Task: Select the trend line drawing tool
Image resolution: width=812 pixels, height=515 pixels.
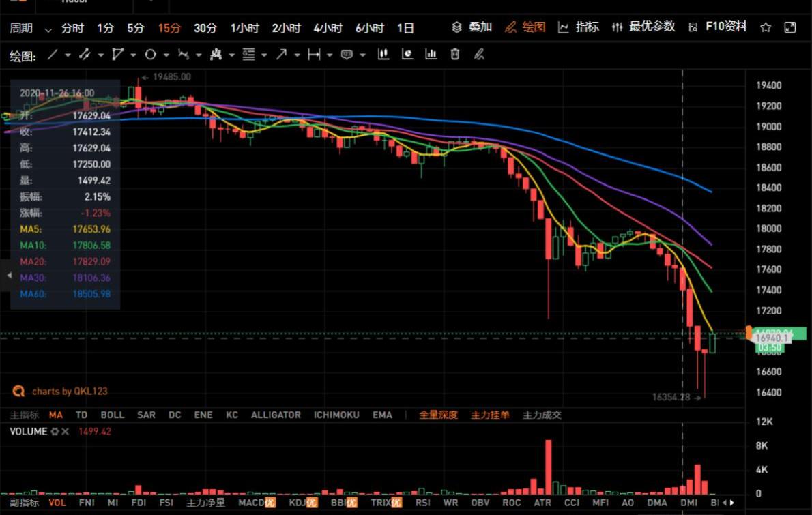Action: 53,55
